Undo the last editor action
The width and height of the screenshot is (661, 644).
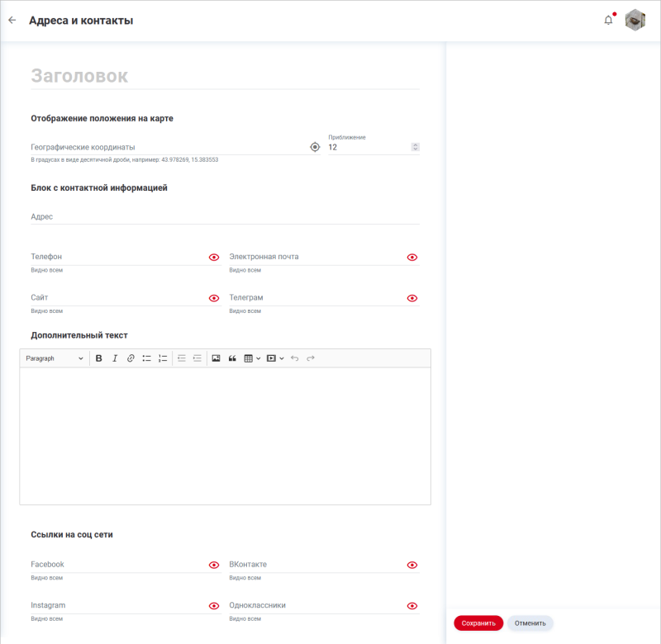pyautogui.click(x=297, y=358)
